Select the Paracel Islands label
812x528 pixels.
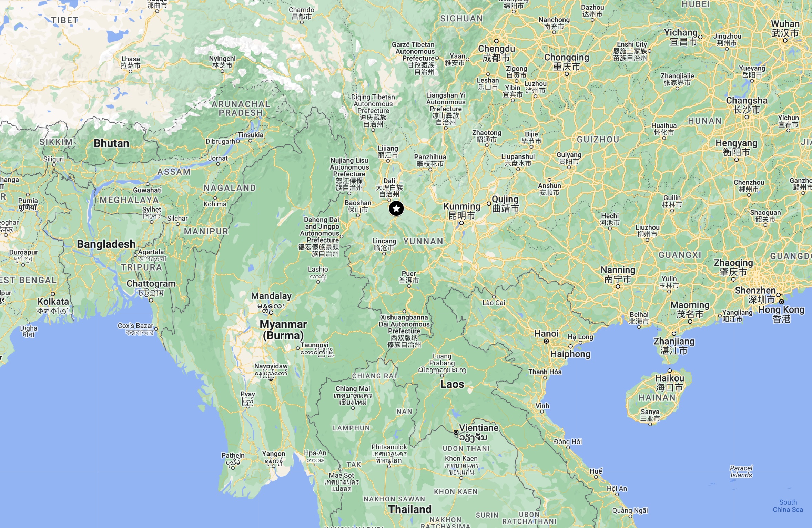741,471
